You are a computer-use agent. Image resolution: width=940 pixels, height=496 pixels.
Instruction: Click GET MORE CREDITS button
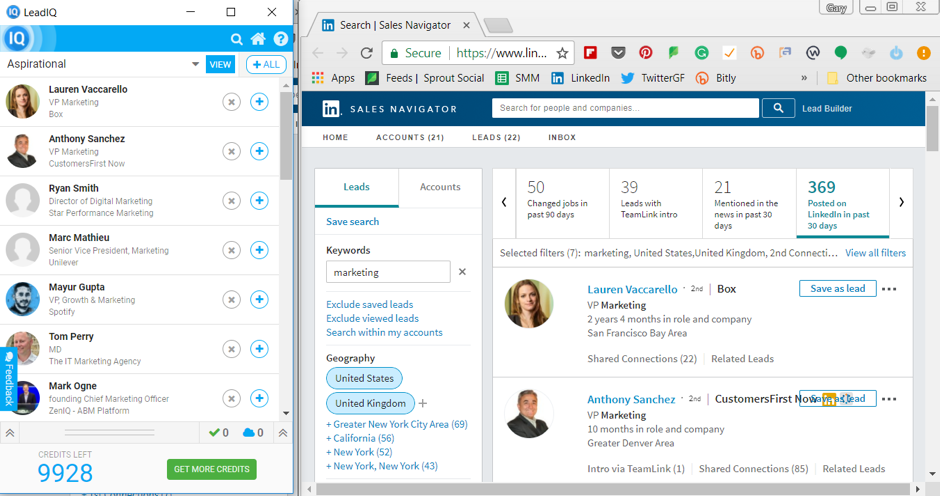(212, 469)
